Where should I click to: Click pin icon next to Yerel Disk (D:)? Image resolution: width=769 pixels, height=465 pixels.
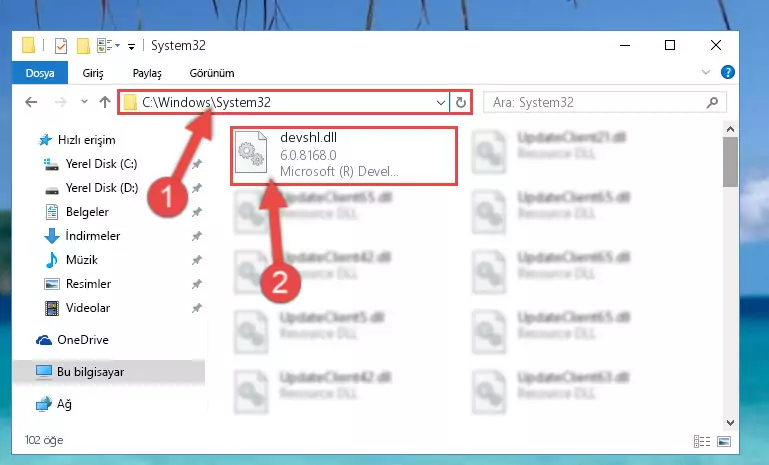[197, 188]
